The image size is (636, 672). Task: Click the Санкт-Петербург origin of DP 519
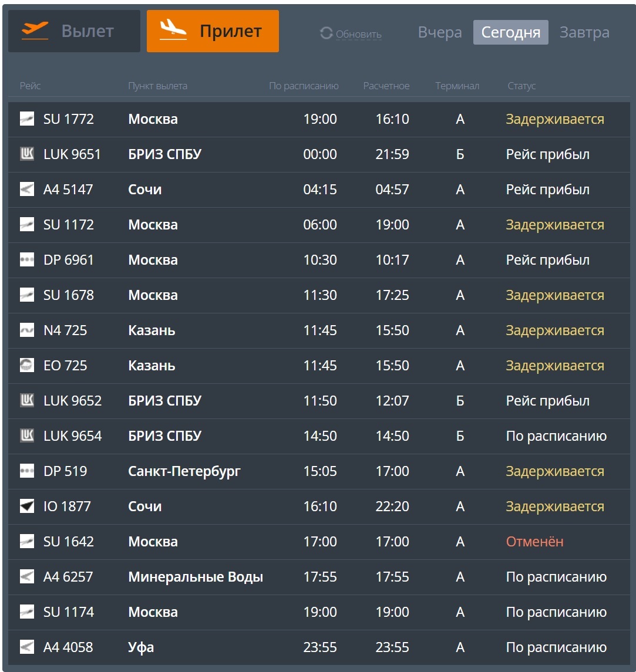click(x=184, y=471)
